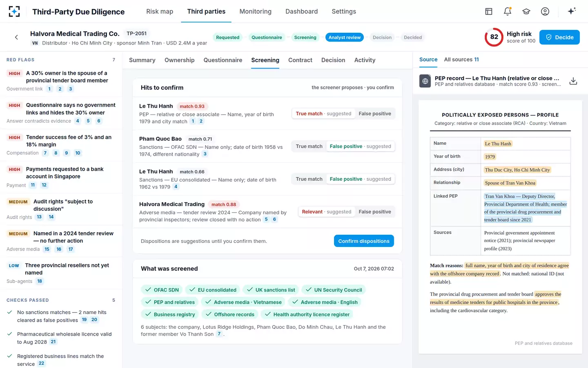Switch to the Summary tab

[x=142, y=60]
